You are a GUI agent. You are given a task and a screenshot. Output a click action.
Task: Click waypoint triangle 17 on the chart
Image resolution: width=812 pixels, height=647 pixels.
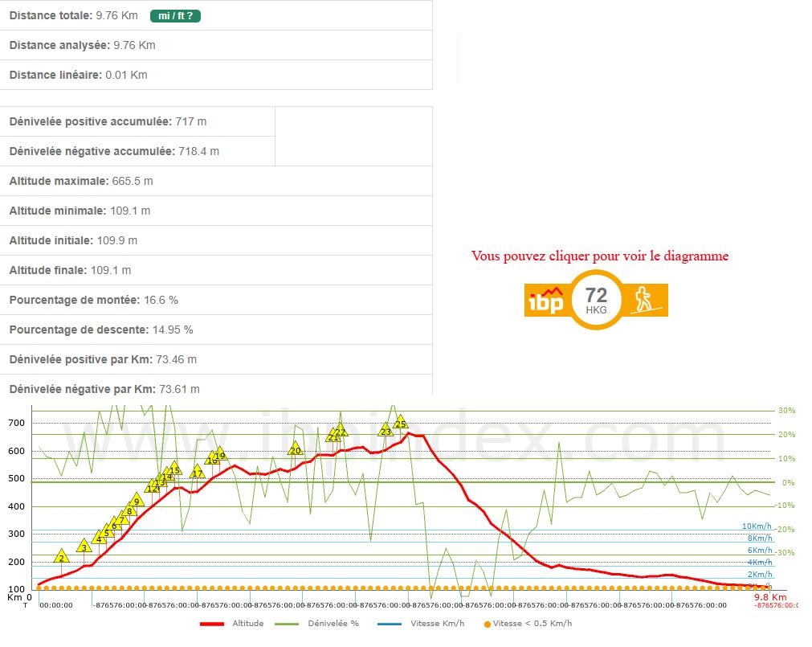[197, 472]
